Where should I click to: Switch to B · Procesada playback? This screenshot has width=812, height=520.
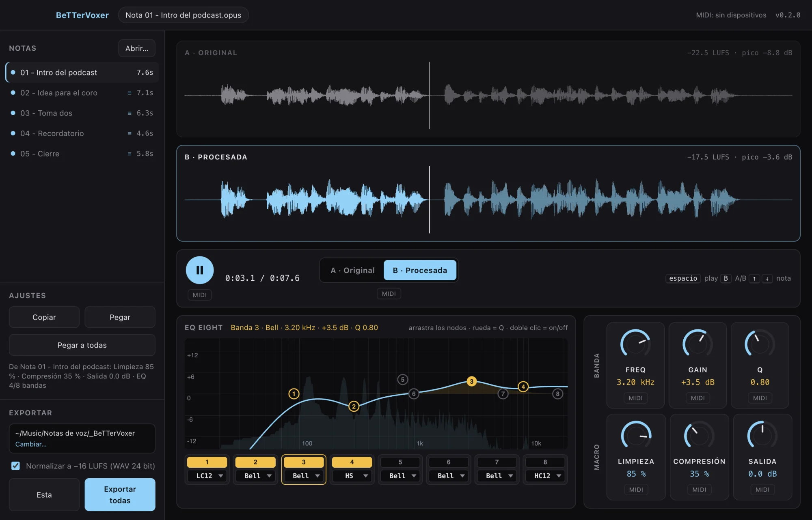coord(420,270)
